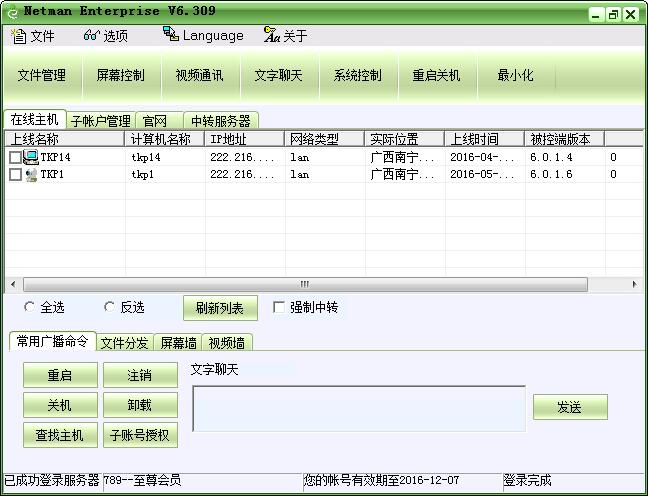Sort by the 被控端版本 column header
The image size is (648, 496).
pyautogui.click(x=565, y=139)
